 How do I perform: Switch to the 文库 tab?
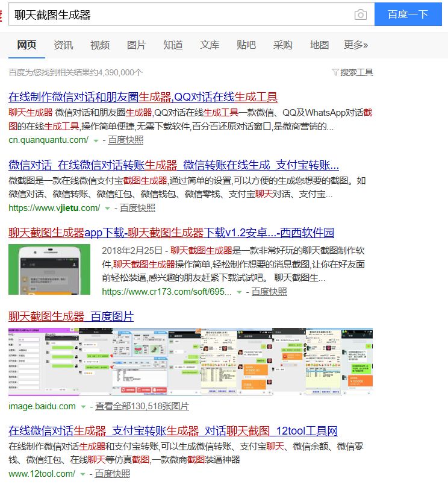click(x=210, y=45)
